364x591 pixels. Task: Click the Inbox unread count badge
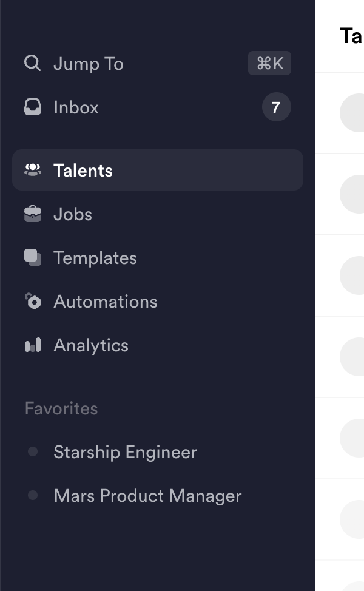point(276,107)
